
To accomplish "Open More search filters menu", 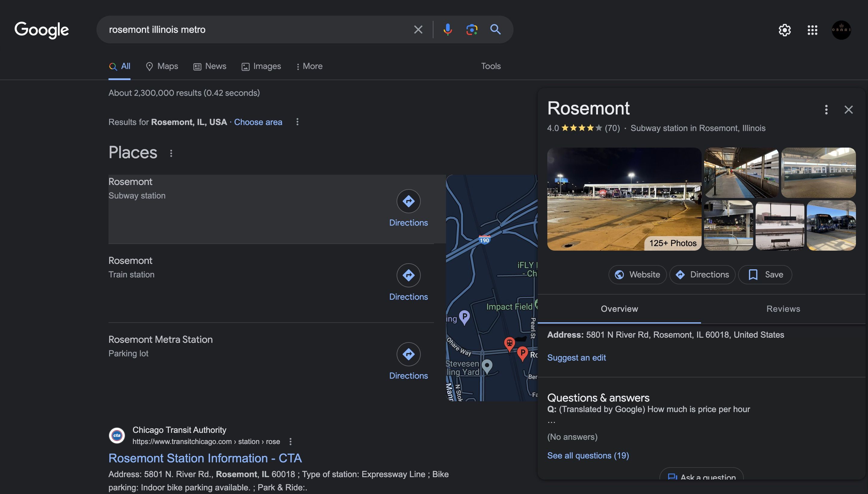I will pos(309,66).
